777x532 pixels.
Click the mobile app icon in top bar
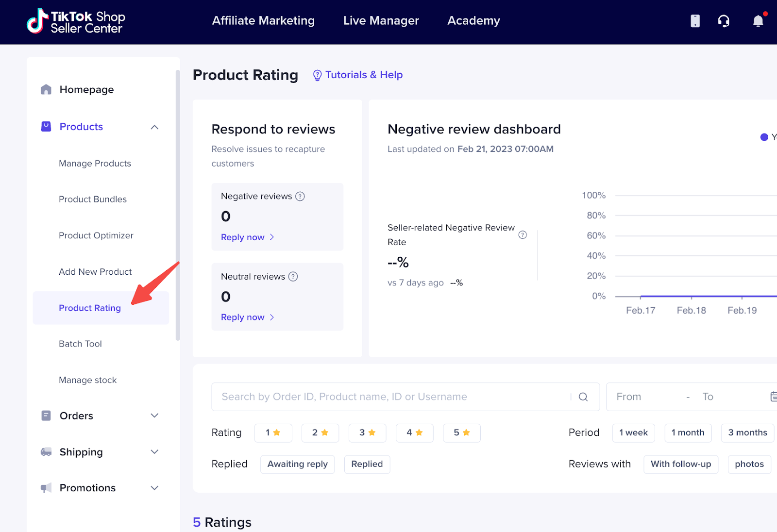694,21
